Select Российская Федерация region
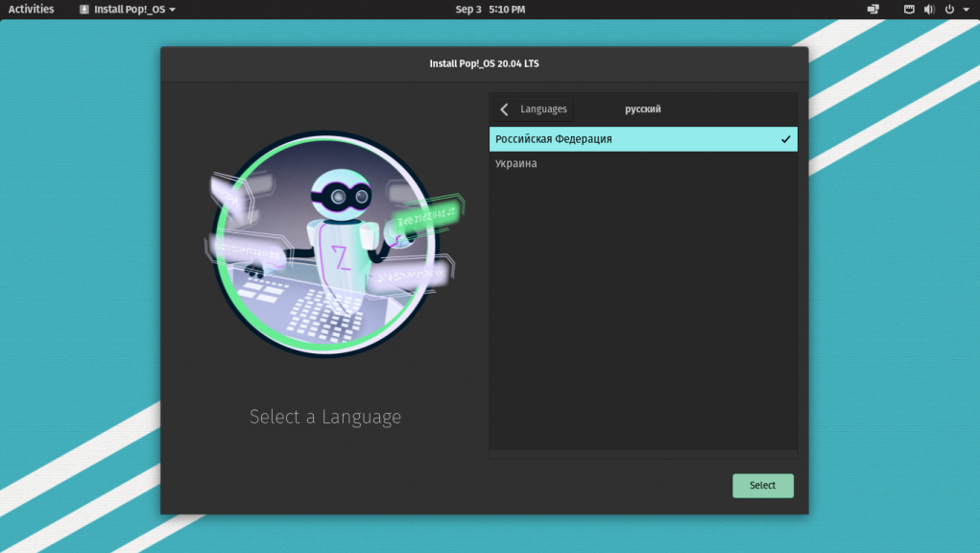Screen dimensions: 980x553 coord(553,139)
